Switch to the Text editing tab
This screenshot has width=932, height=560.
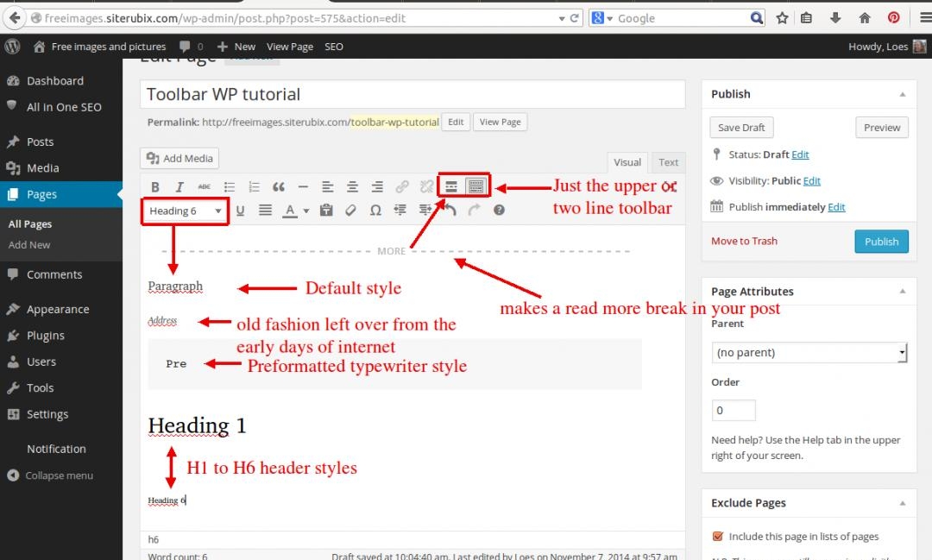click(668, 162)
